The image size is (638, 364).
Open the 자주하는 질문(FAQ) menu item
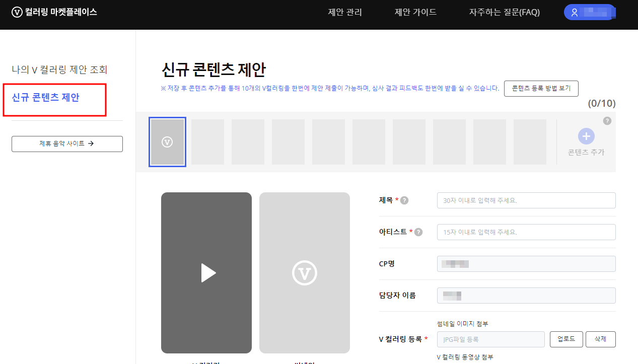(504, 12)
